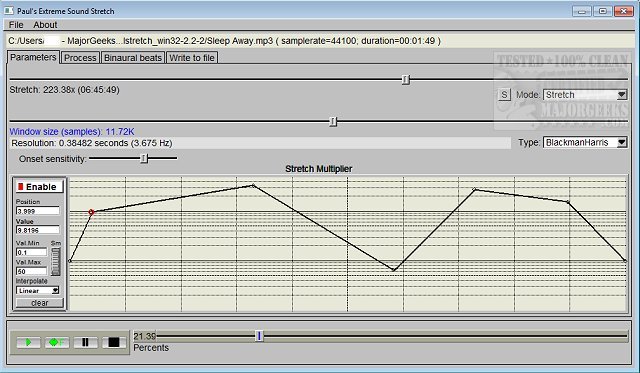
Task: Expand the BlackmanHarris window Type dropdown
Action: [x=585, y=142]
